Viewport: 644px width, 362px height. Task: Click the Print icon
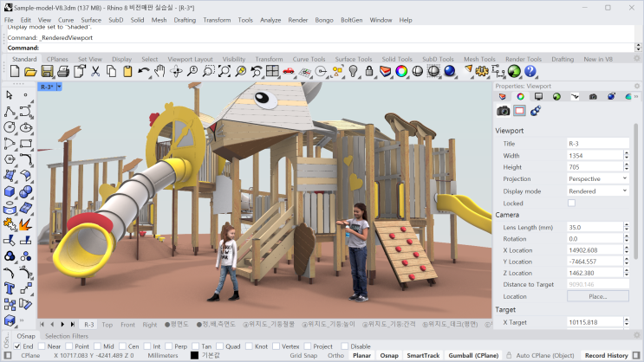pyautogui.click(x=62, y=71)
